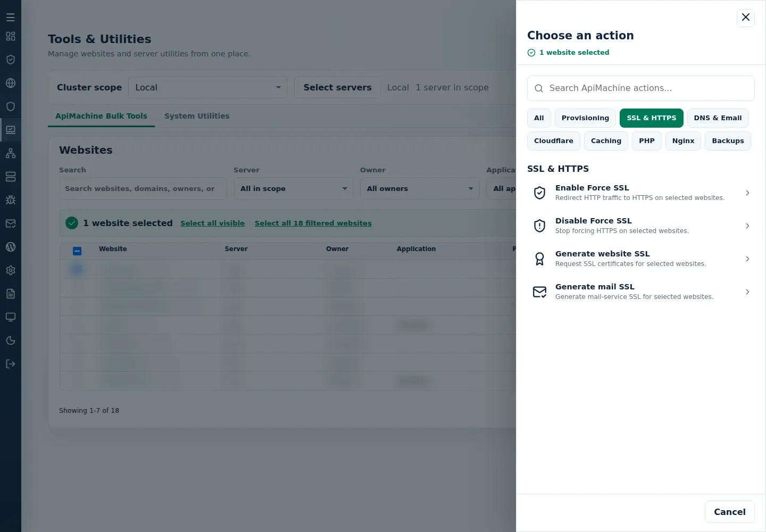Filter actions by the DNS & Email category

click(x=718, y=118)
